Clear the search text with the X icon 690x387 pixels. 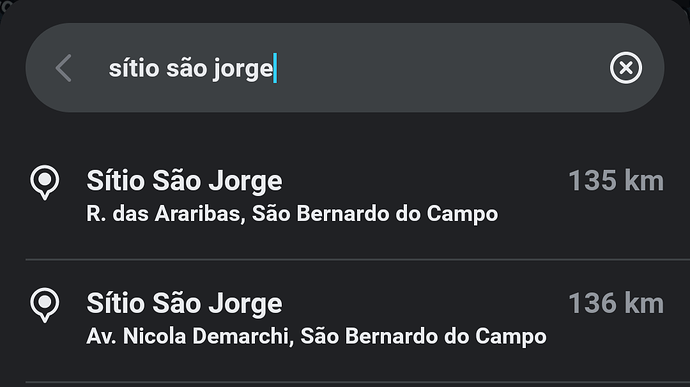626,68
